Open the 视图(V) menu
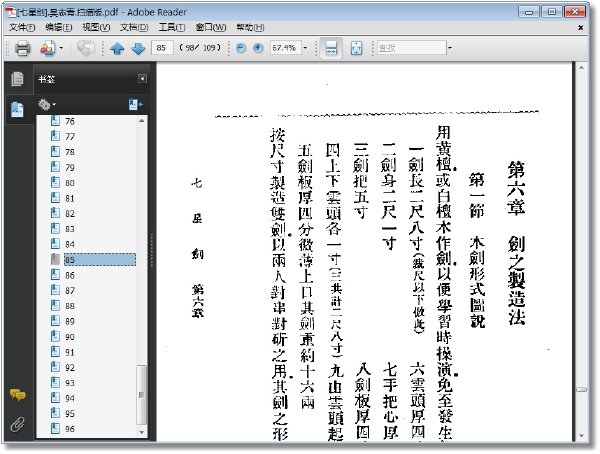The width and height of the screenshot is (600, 454). (x=96, y=27)
